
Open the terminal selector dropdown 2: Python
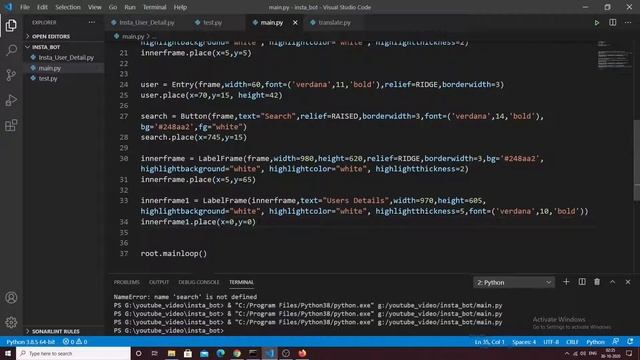pyautogui.click(x=514, y=282)
